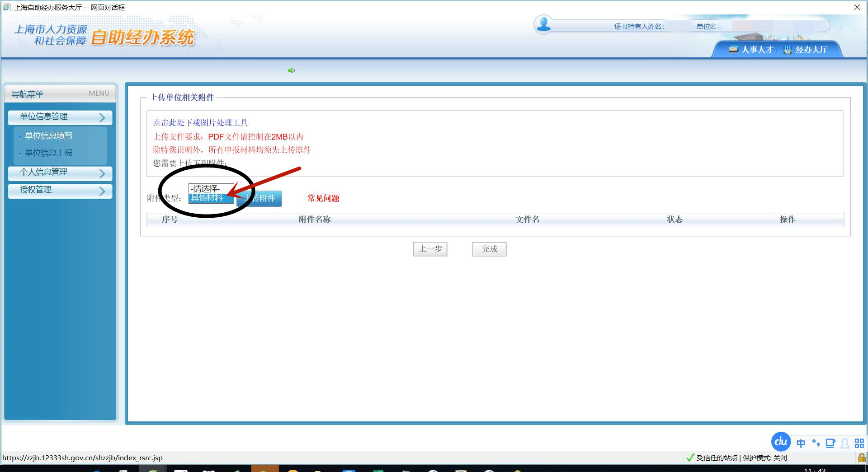868x472 pixels.
Task: Click 操作 column header
Action: pyautogui.click(x=788, y=220)
